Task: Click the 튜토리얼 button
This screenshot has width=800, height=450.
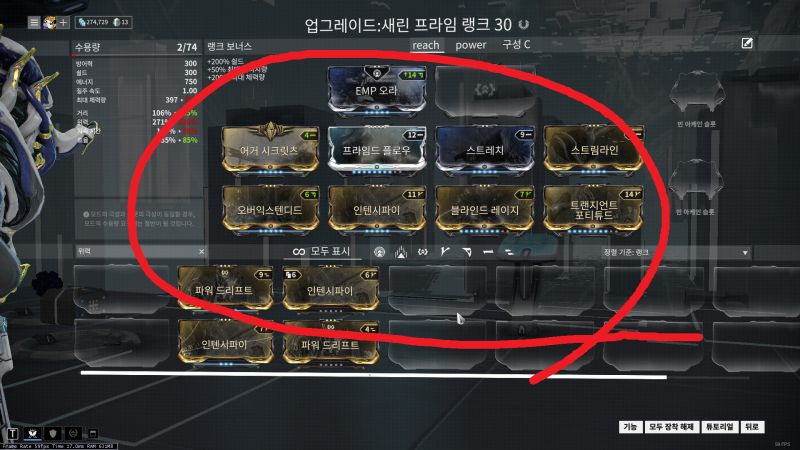Action: point(719,427)
